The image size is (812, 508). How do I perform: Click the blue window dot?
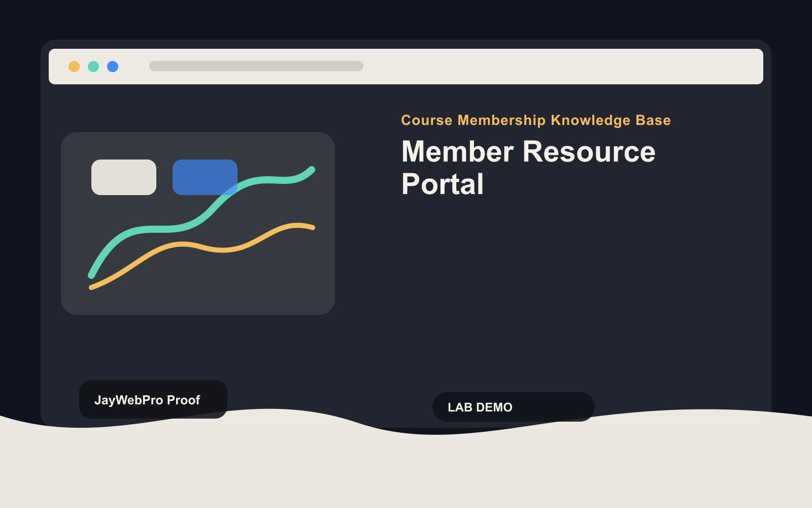click(113, 67)
